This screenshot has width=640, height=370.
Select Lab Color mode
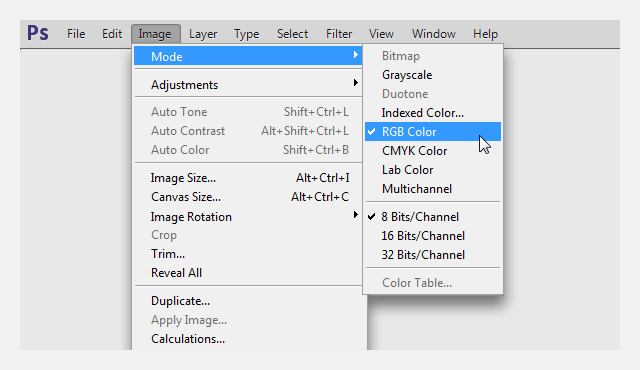coord(433,170)
